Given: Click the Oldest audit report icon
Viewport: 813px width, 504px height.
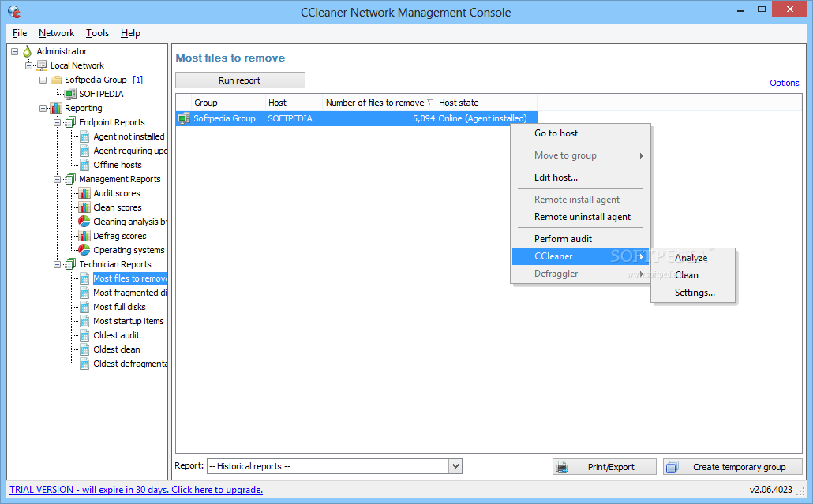Looking at the screenshot, I should [x=84, y=335].
